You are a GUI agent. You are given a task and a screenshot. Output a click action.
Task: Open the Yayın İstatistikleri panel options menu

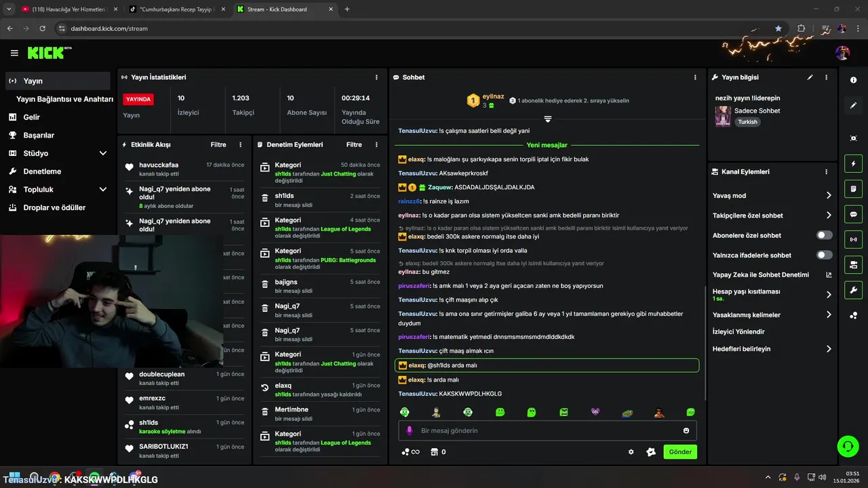click(x=376, y=77)
